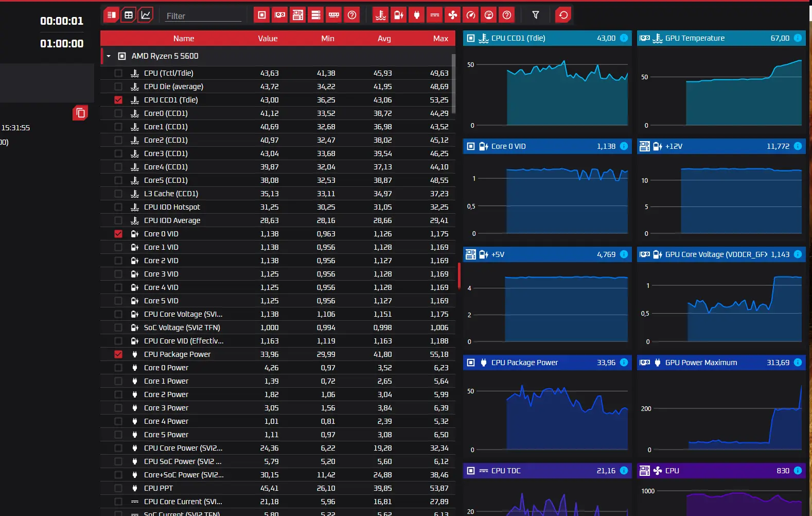Sort by the Min column header

328,39
